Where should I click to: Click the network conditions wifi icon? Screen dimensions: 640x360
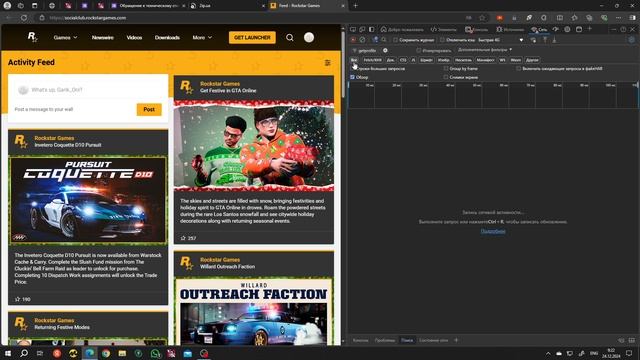coord(533,40)
